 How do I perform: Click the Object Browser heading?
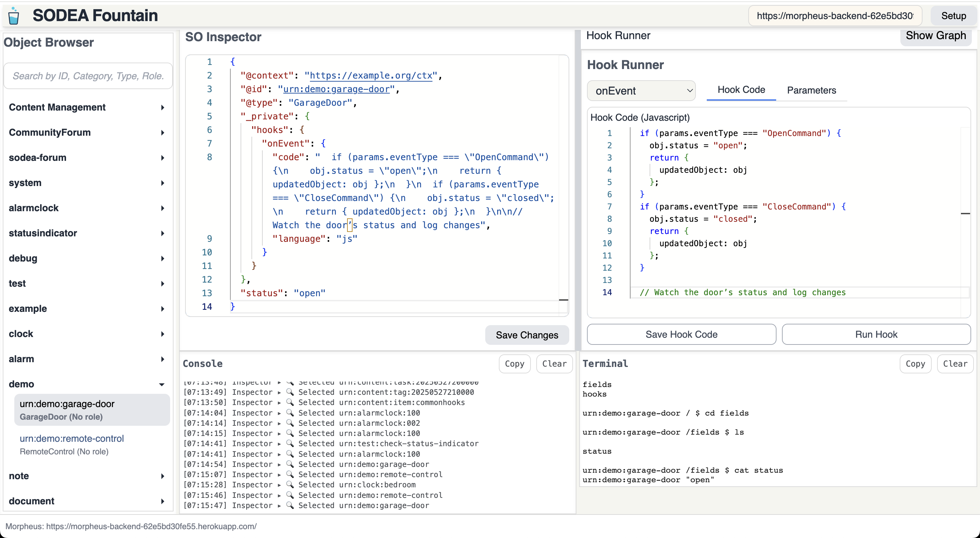49,42
